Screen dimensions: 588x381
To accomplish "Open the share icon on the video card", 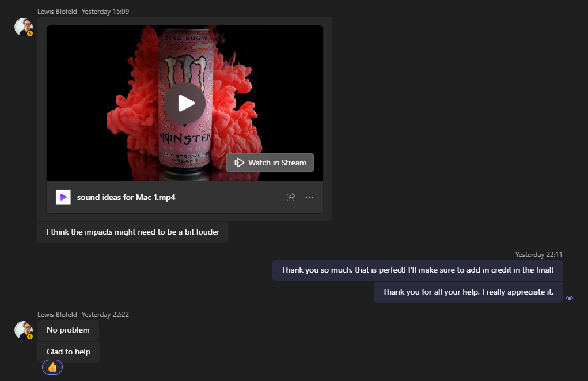I will tap(291, 197).
